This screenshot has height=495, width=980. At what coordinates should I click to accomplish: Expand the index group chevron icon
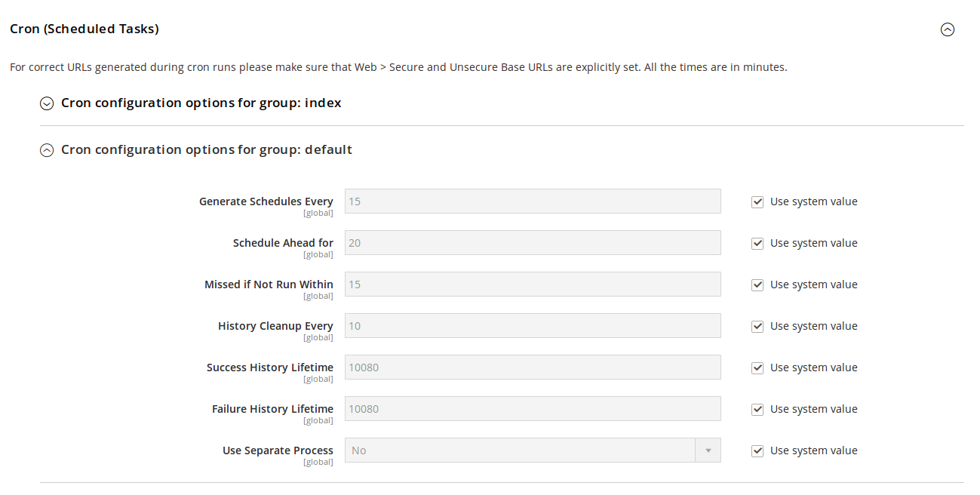47,103
